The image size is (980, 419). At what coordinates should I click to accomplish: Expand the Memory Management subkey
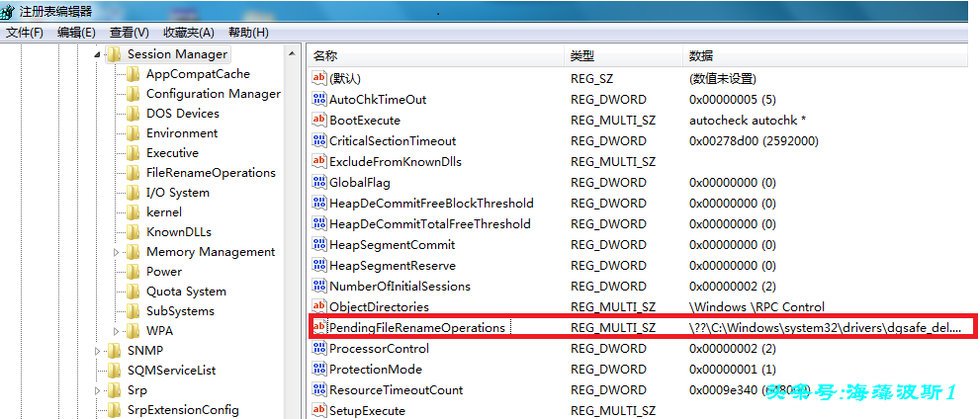point(117,252)
